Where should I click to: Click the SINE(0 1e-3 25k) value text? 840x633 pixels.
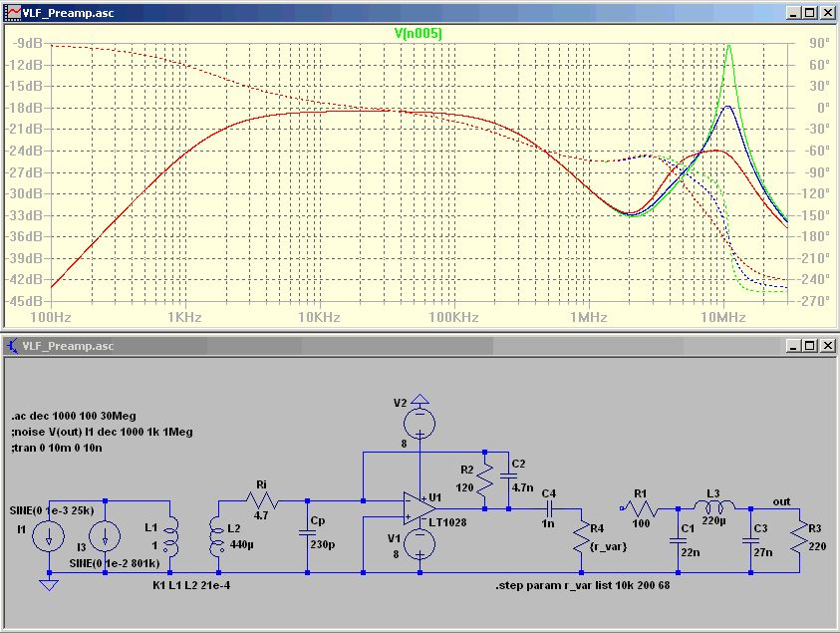(x=52, y=510)
